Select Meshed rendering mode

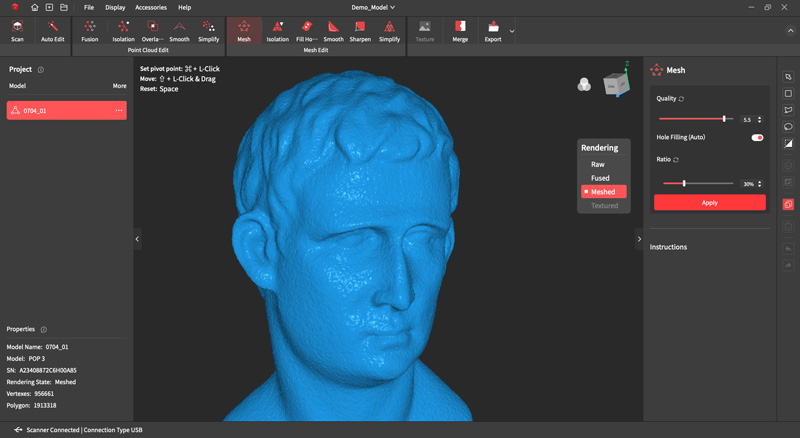[x=604, y=192]
